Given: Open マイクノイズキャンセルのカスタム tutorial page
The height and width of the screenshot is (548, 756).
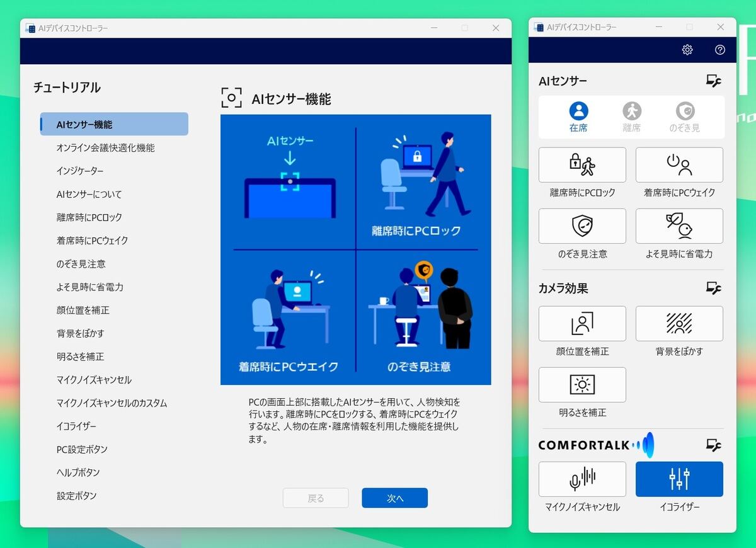Looking at the screenshot, I should pos(112,403).
